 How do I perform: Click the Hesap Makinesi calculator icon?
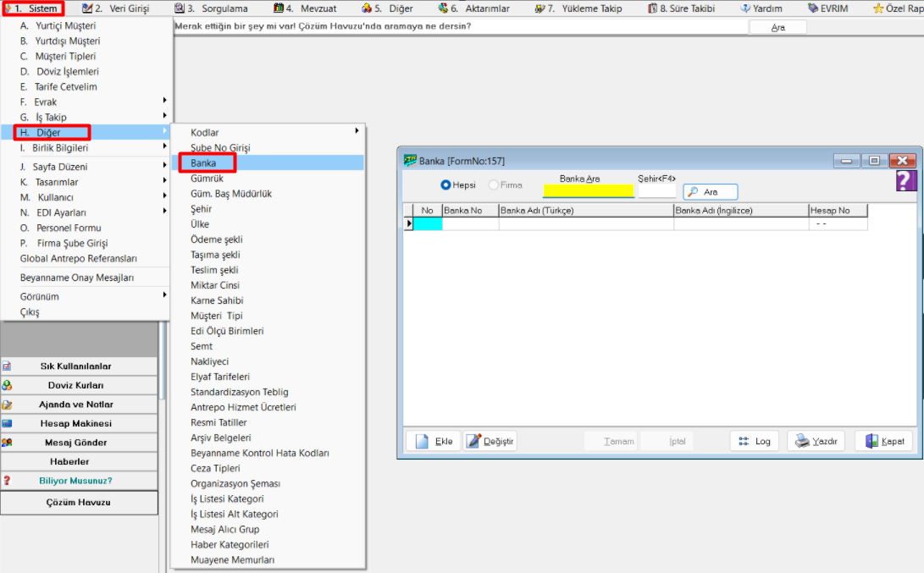(7, 423)
